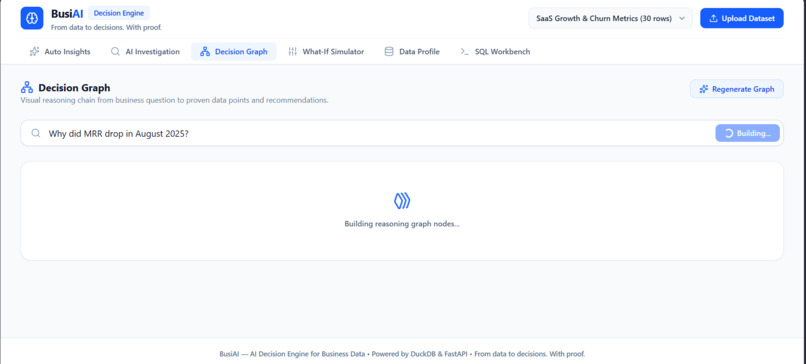Go to the Data Profile tab

(412, 51)
